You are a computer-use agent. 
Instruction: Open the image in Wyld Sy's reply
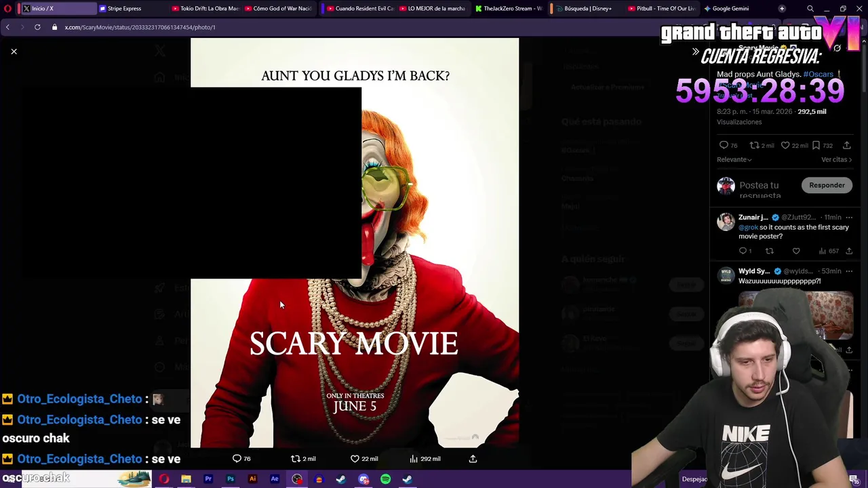tap(795, 315)
